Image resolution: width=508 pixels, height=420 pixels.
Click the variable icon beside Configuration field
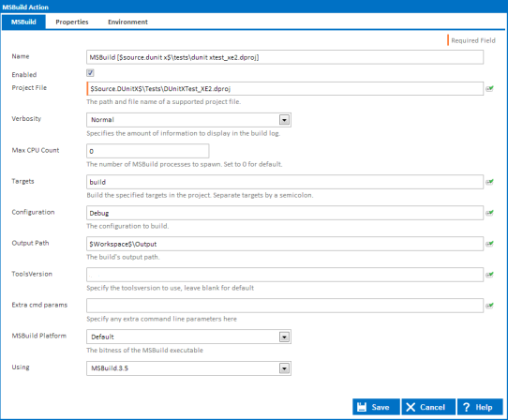pos(489,213)
